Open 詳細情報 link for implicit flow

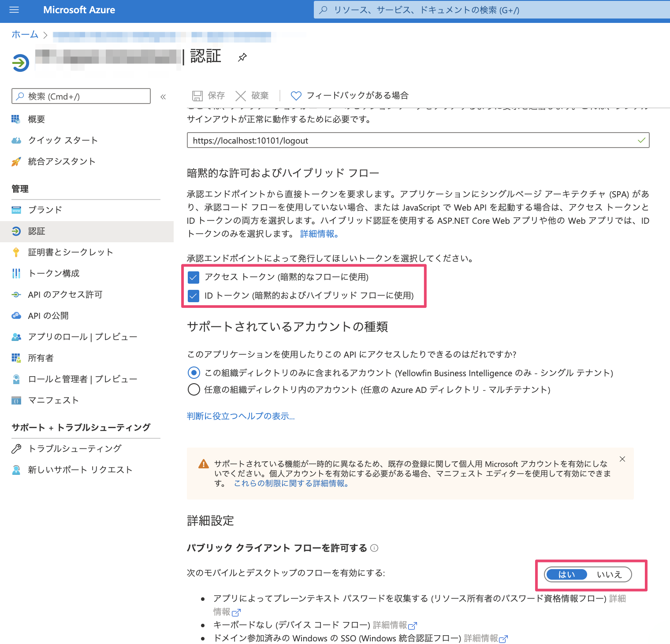[x=319, y=234]
